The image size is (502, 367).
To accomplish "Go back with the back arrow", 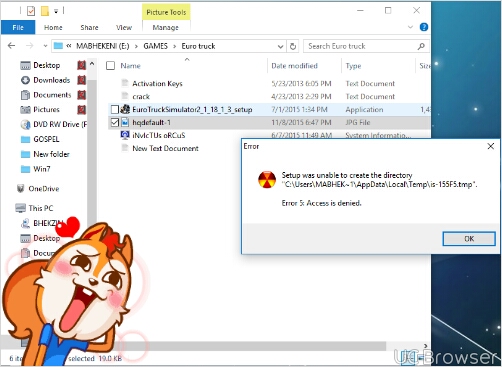I will point(11,46).
